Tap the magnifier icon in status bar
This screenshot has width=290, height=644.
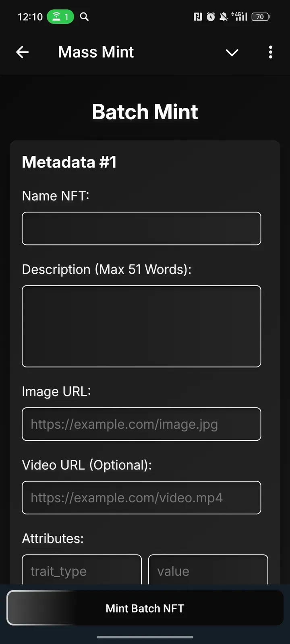coord(84,17)
